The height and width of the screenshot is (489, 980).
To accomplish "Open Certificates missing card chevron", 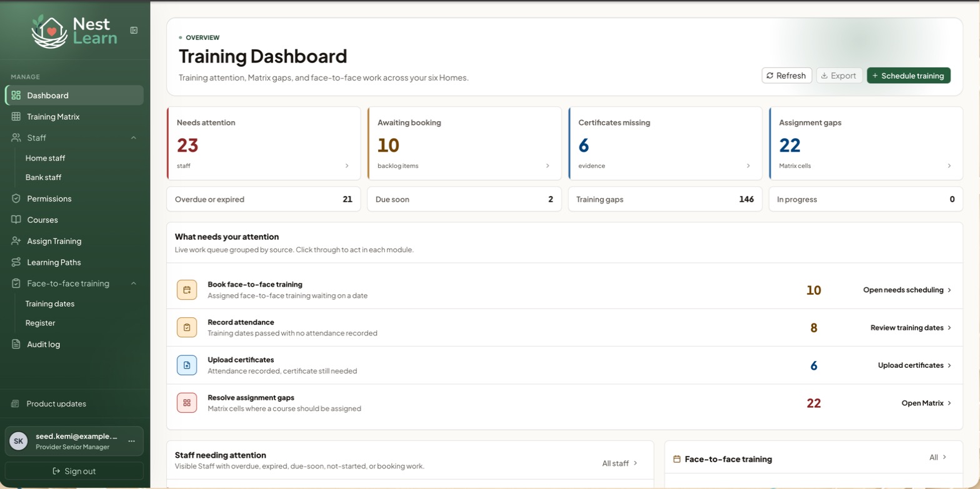I will [749, 166].
